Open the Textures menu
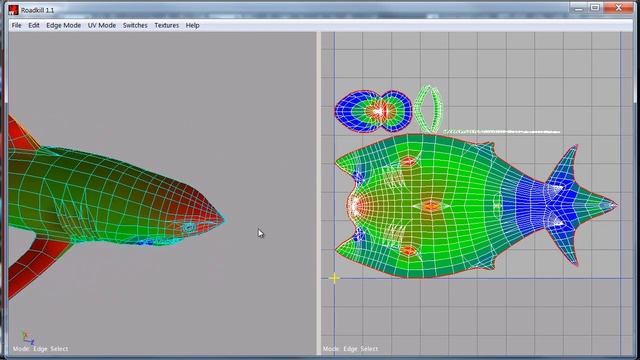This screenshot has width=640, height=360. point(167,25)
